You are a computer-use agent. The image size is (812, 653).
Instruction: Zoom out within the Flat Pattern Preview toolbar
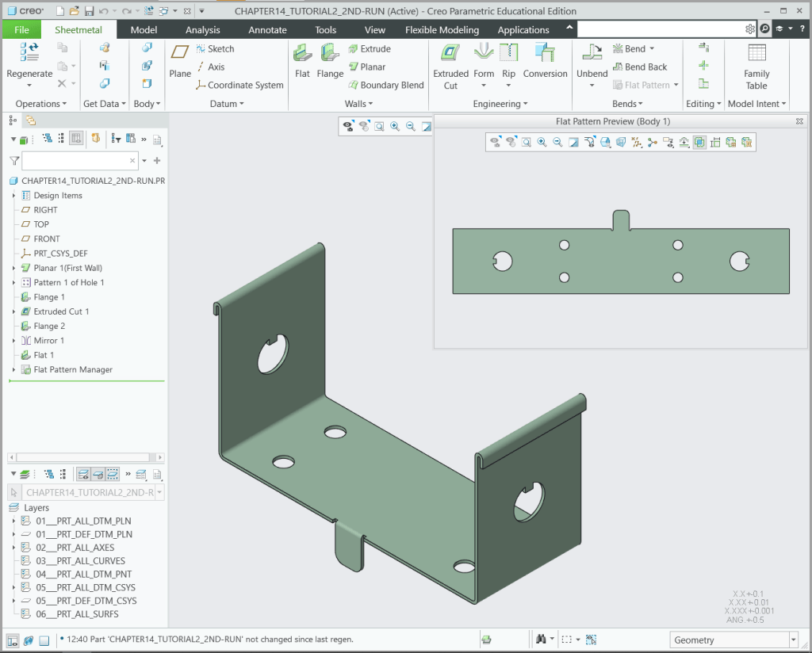(x=557, y=143)
